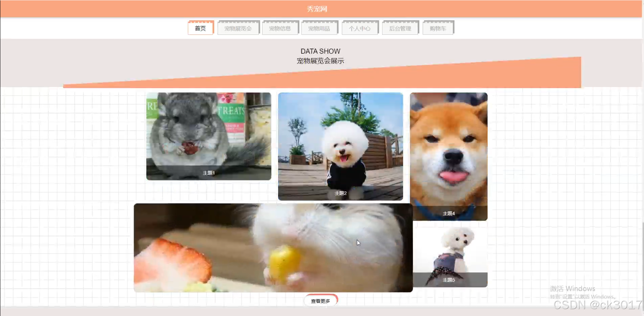The width and height of the screenshot is (644, 316).
Task: Click the DATA SHOW heading
Action: coord(320,51)
